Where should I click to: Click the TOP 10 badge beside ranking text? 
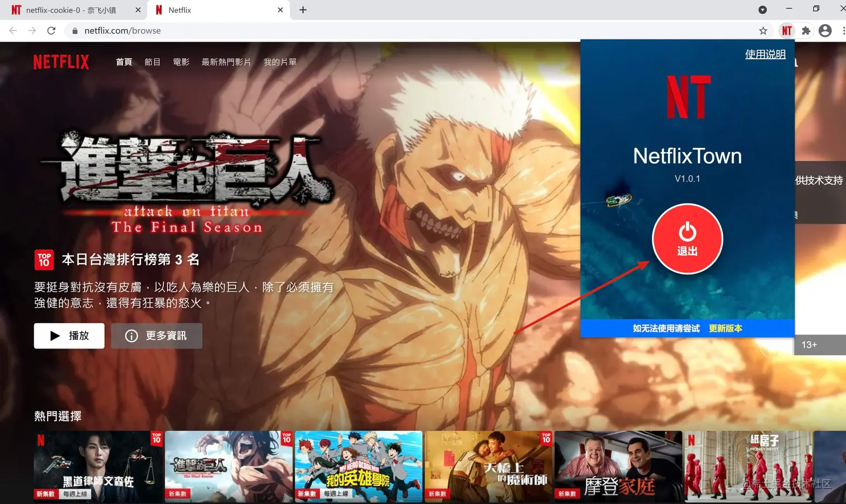click(x=44, y=260)
